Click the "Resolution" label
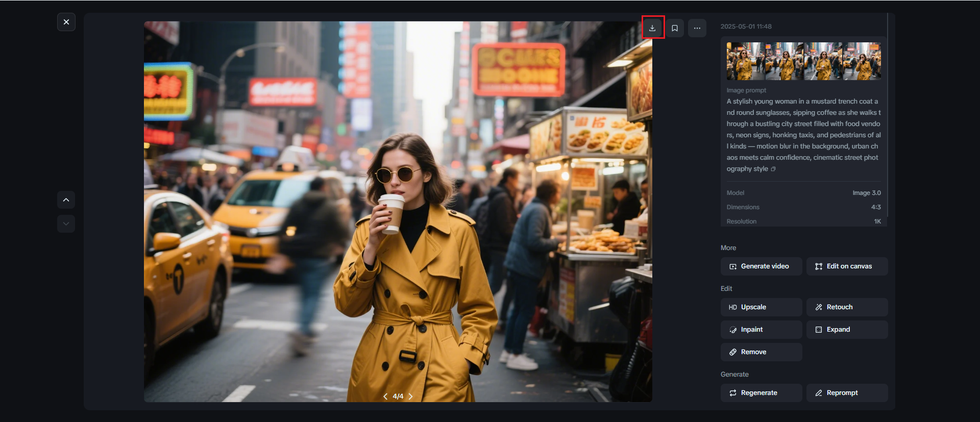The width and height of the screenshot is (980, 422). pos(742,221)
